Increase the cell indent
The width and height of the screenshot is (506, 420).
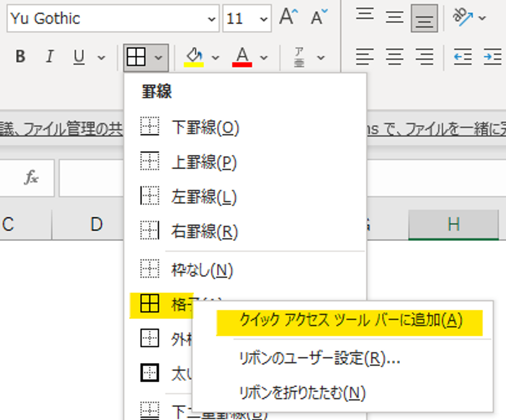(492, 57)
